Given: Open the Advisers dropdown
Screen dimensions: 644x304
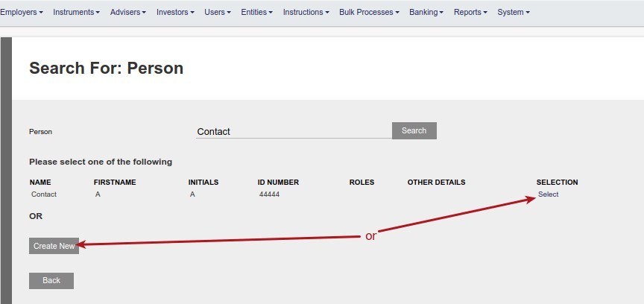Looking at the screenshot, I should pos(127,13).
